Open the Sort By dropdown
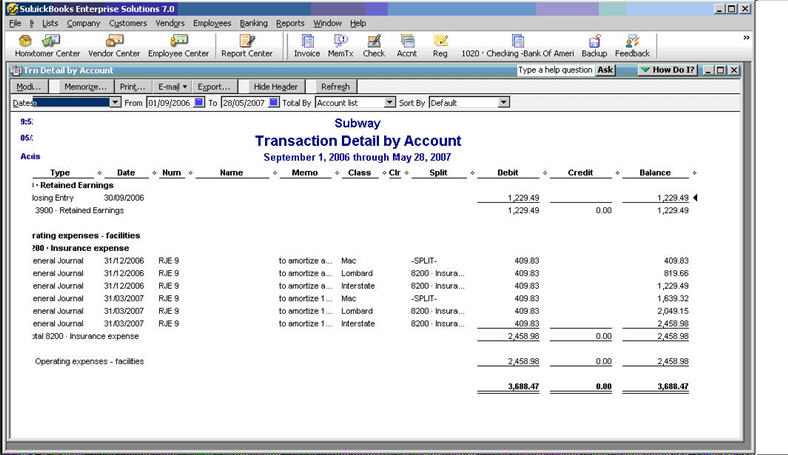This screenshot has height=455, width=788. [503, 102]
